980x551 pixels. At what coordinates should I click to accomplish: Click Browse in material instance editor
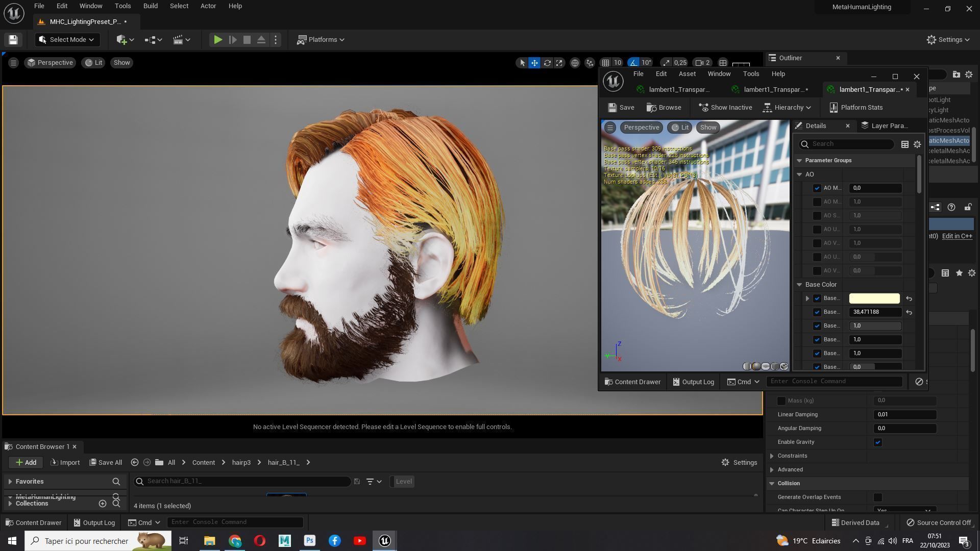click(664, 108)
